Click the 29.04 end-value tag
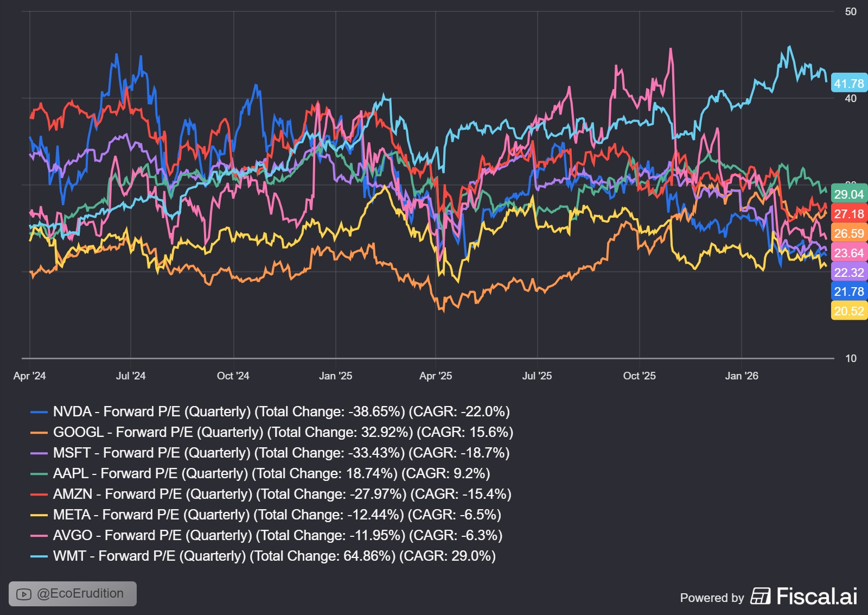This screenshot has width=868, height=615. point(849,194)
